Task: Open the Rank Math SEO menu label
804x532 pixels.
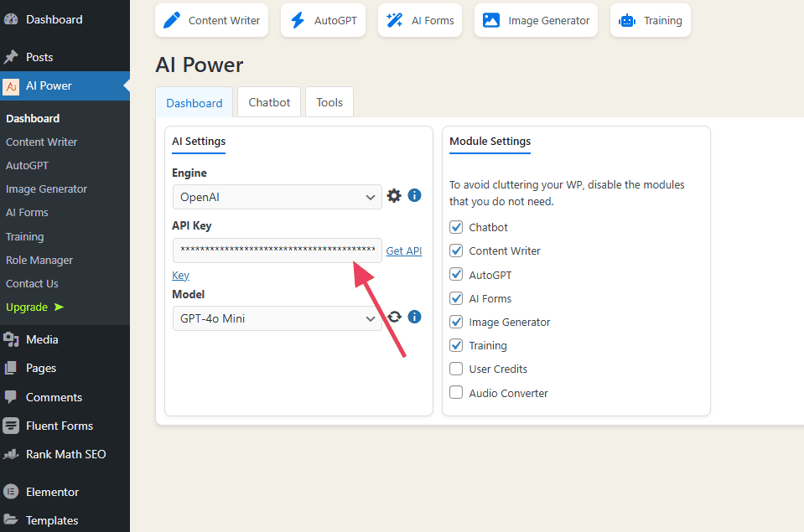Action: (x=66, y=454)
